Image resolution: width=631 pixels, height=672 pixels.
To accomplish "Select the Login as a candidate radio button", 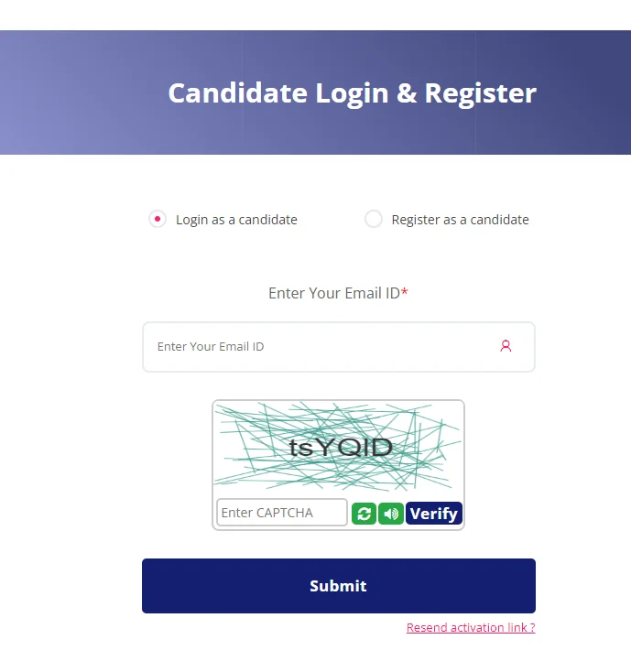I will coord(158,219).
